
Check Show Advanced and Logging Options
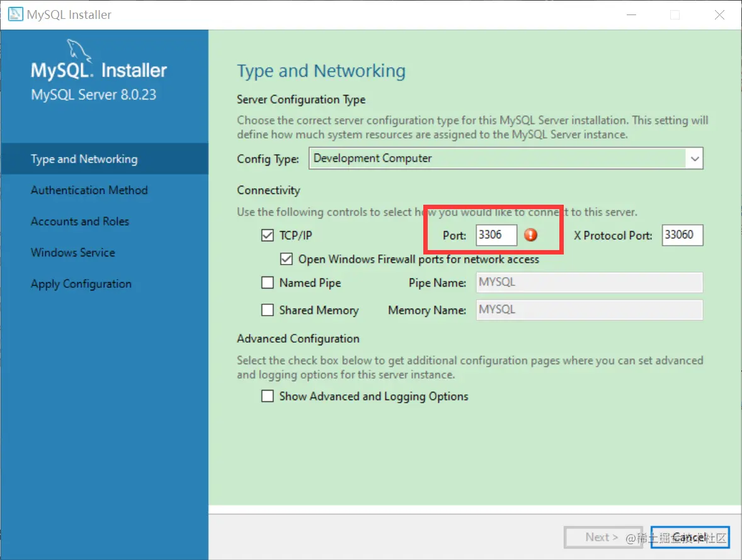click(x=267, y=396)
